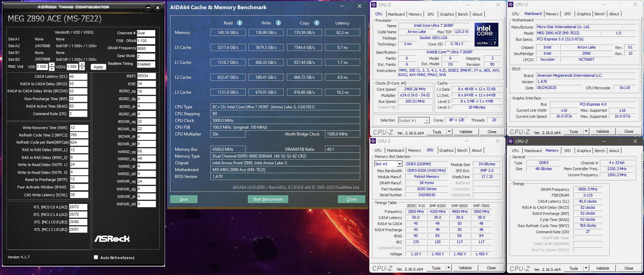Increase VDD voltage with up arrow

point(52,65)
